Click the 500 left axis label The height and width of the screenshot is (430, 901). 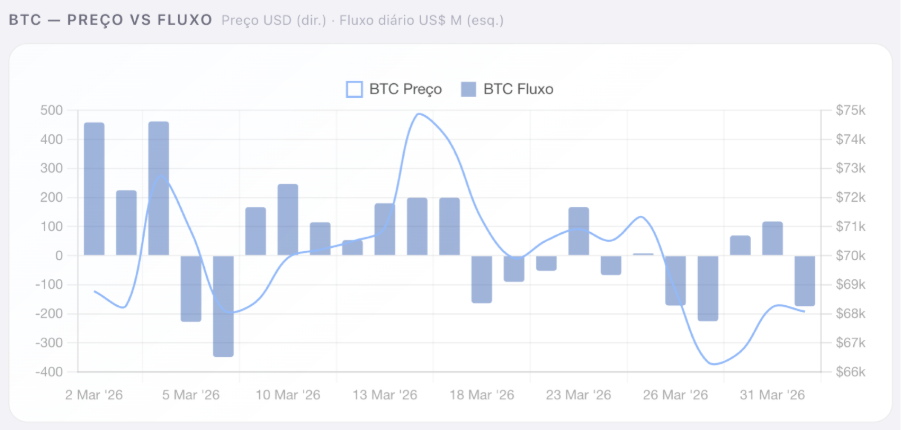tap(52, 110)
